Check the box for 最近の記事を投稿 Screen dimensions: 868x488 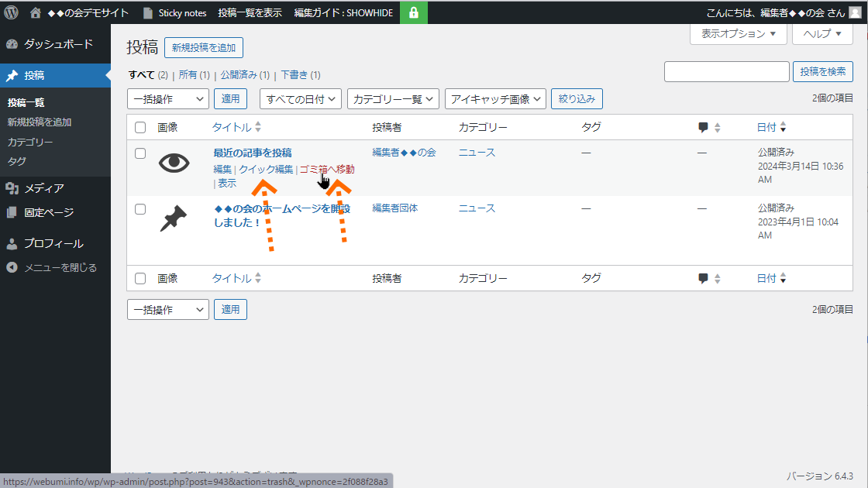(x=140, y=153)
